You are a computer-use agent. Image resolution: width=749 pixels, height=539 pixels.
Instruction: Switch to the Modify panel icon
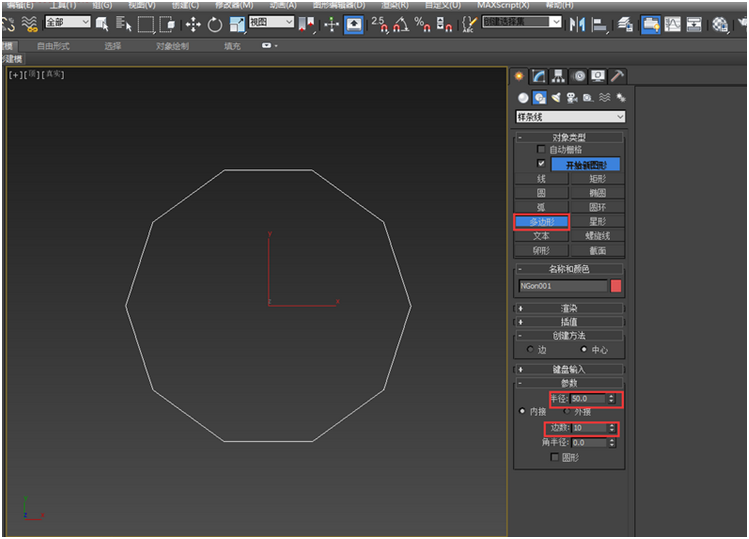coord(539,76)
